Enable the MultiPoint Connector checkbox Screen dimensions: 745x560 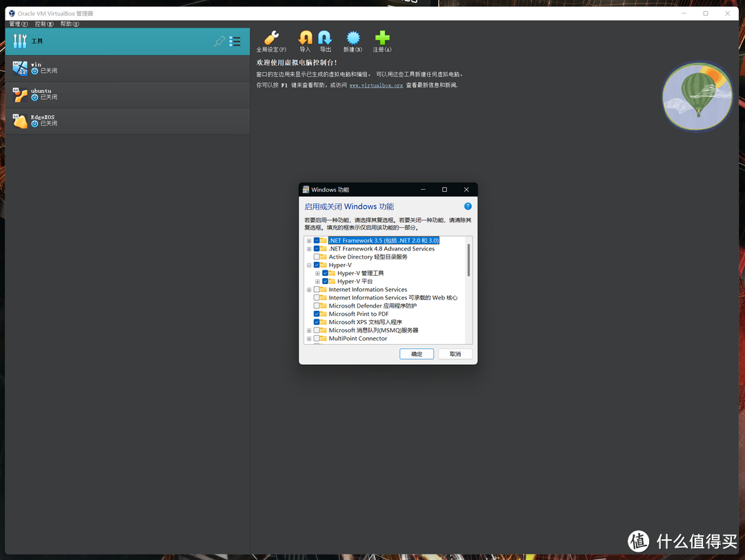tap(317, 338)
